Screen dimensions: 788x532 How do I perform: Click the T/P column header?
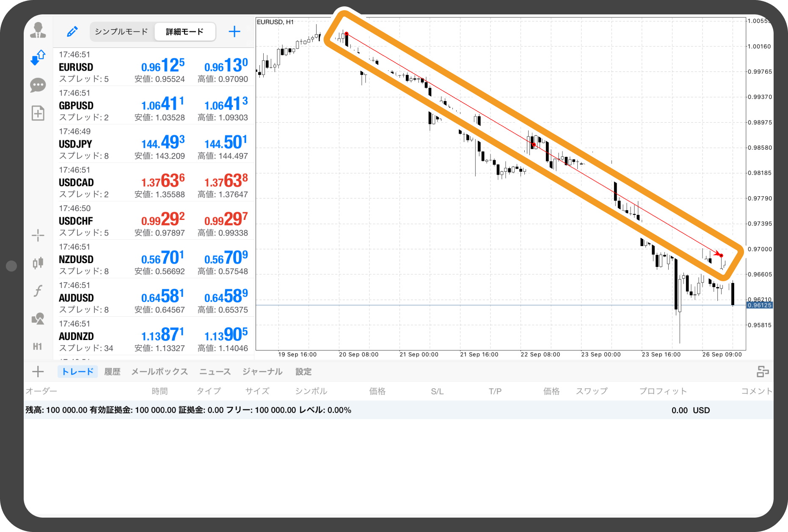pos(495,391)
